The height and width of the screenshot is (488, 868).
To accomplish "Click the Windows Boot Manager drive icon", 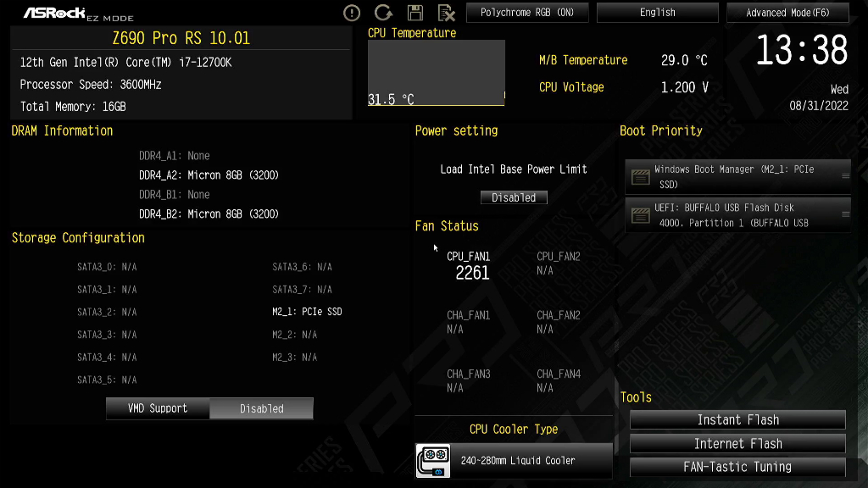I will pyautogui.click(x=641, y=177).
